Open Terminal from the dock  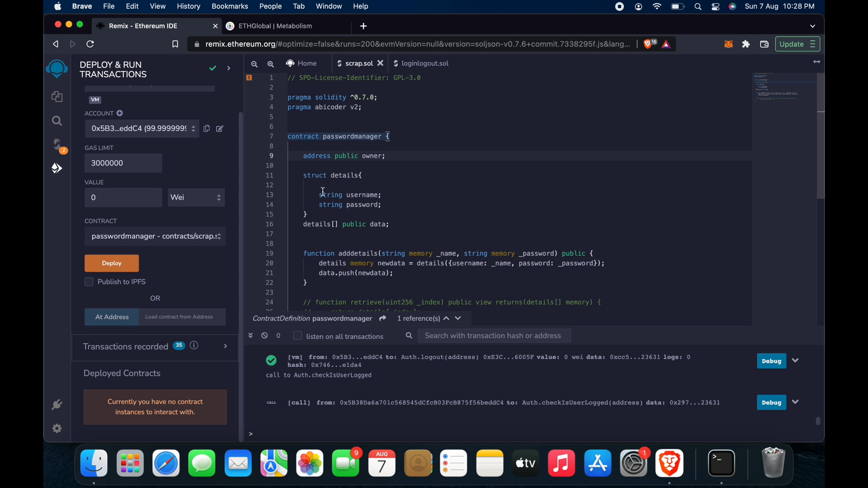(x=721, y=463)
